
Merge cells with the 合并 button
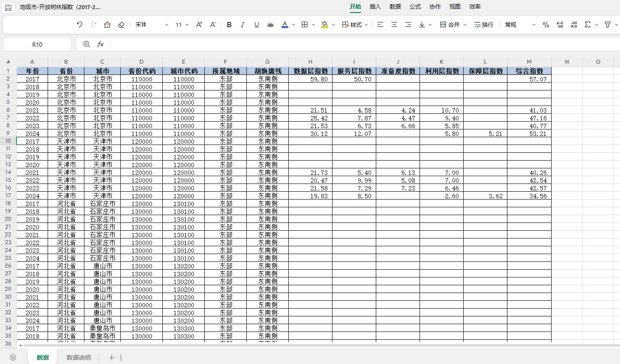(450, 25)
